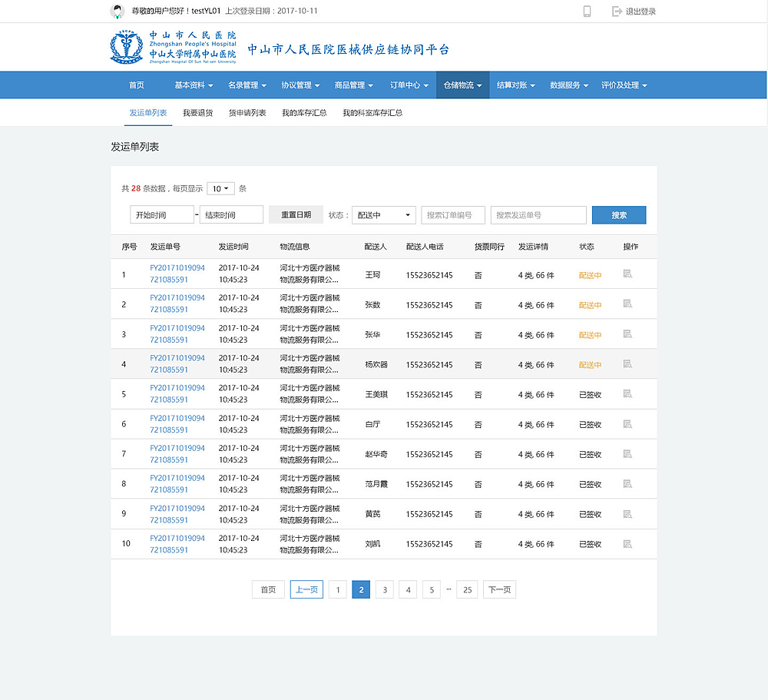Image resolution: width=768 pixels, height=700 pixels.
Task: Click courier name 王美琪
Action: pyautogui.click(x=376, y=395)
